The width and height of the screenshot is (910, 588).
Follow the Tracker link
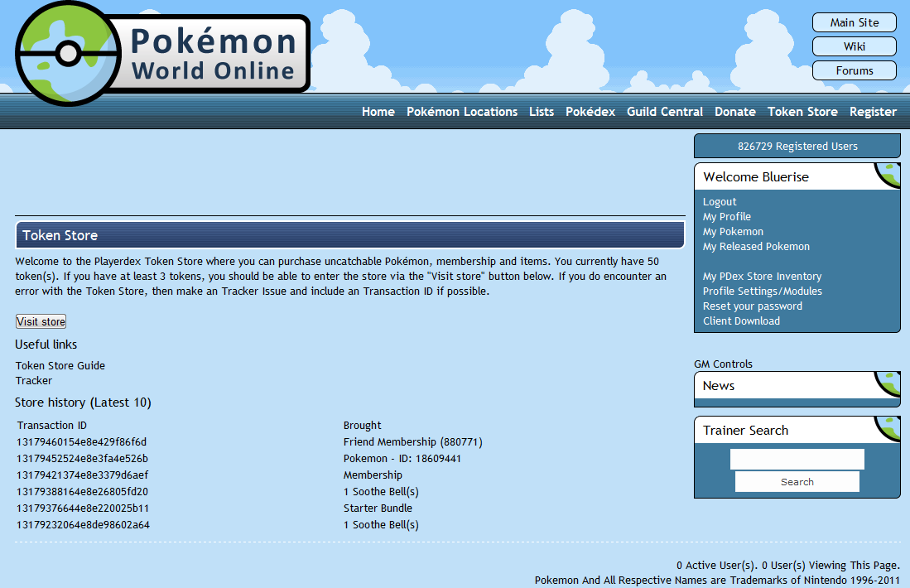tap(34, 381)
